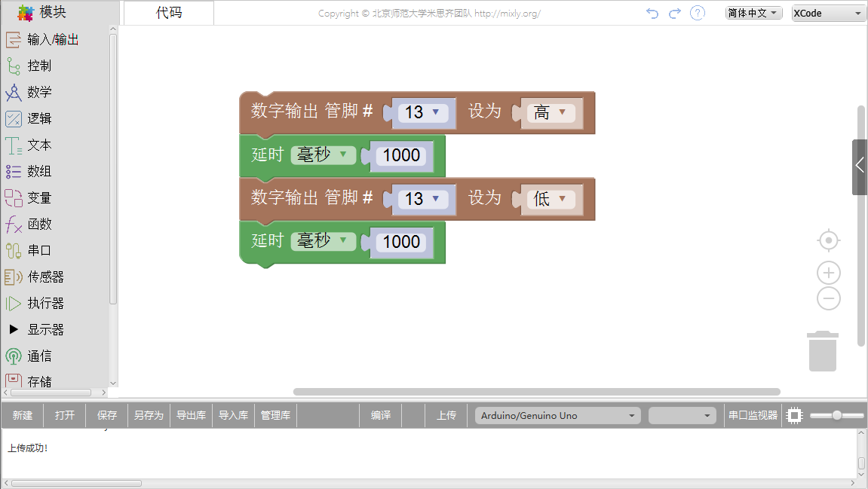Click the 上传成功! message text
868x489 pixels.
pos(28,448)
